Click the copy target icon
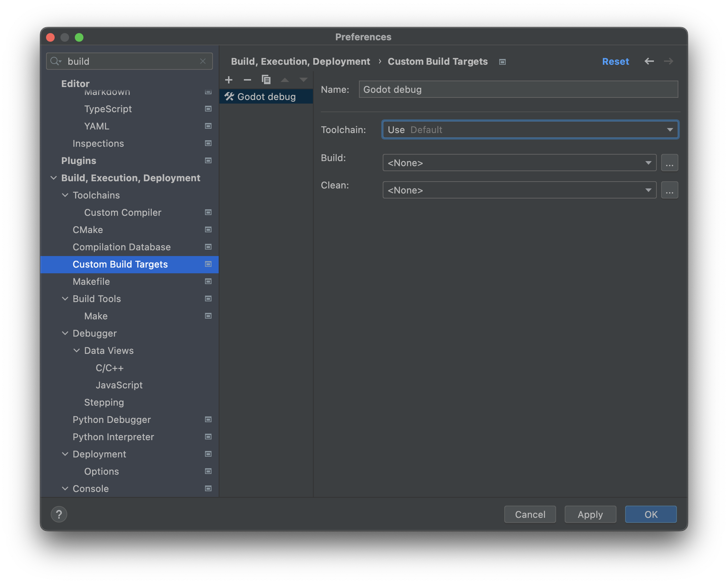The width and height of the screenshot is (728, 584). [x=266, y=79]
